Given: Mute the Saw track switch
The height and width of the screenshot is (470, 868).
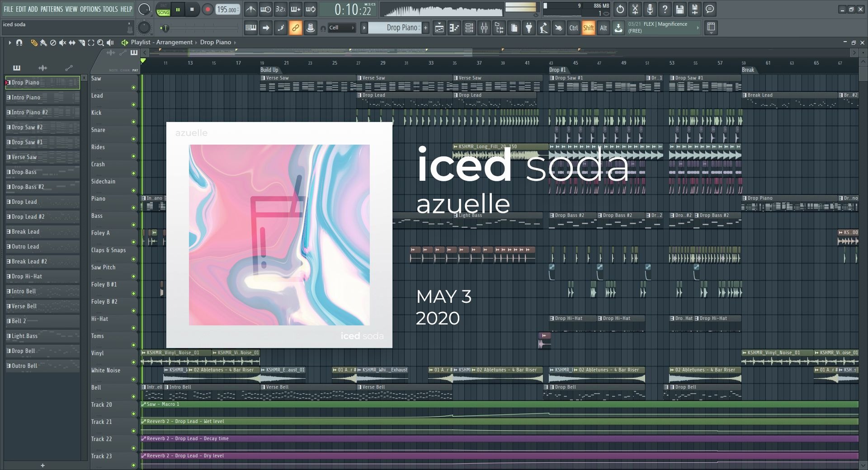Looking at the screenshot, I should 133,88.
